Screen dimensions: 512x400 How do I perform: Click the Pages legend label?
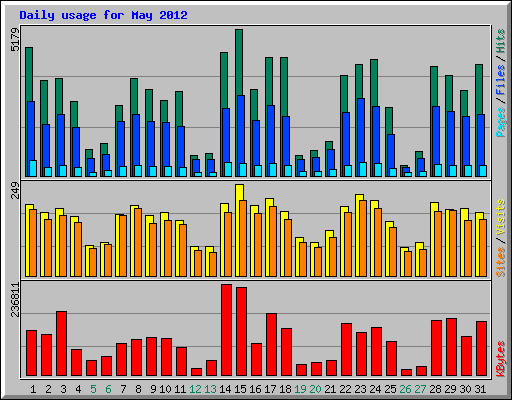pyautogui.click(x=501, y=122)
